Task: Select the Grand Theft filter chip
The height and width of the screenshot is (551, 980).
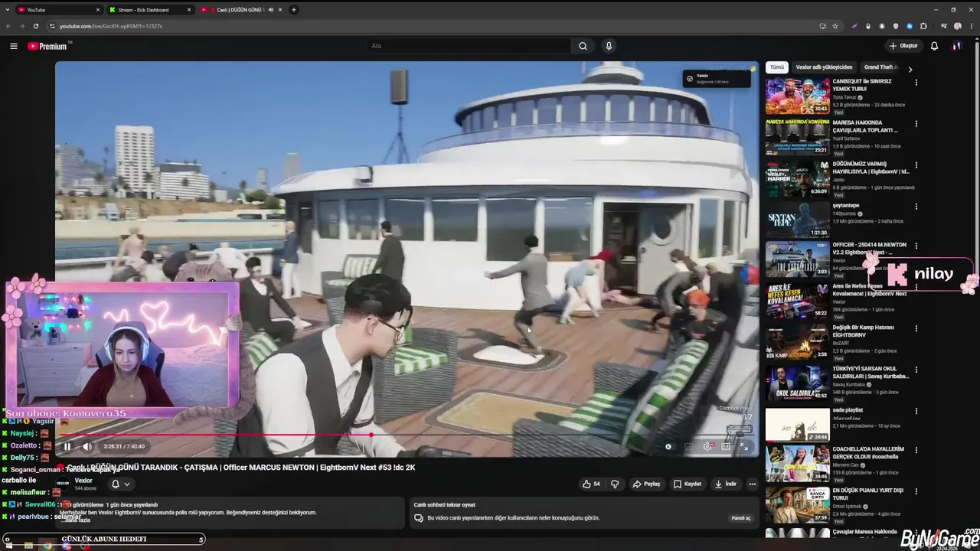Action: point(880,67)
